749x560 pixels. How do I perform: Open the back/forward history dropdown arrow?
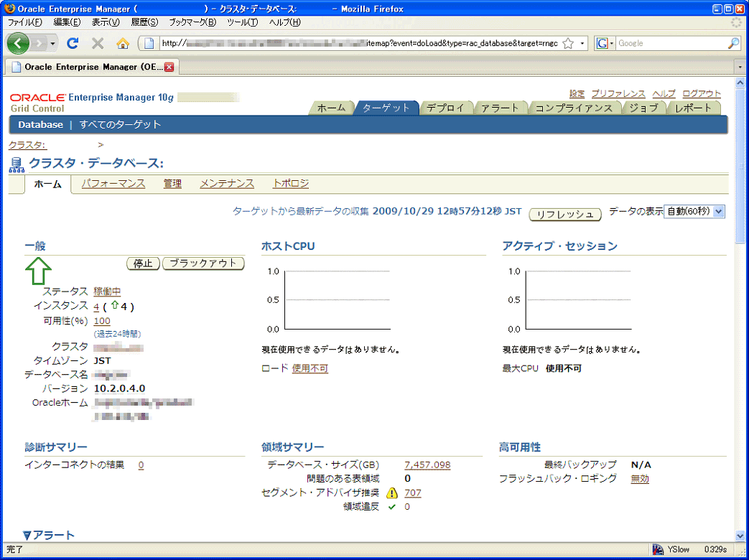click(x=53, y=44)
